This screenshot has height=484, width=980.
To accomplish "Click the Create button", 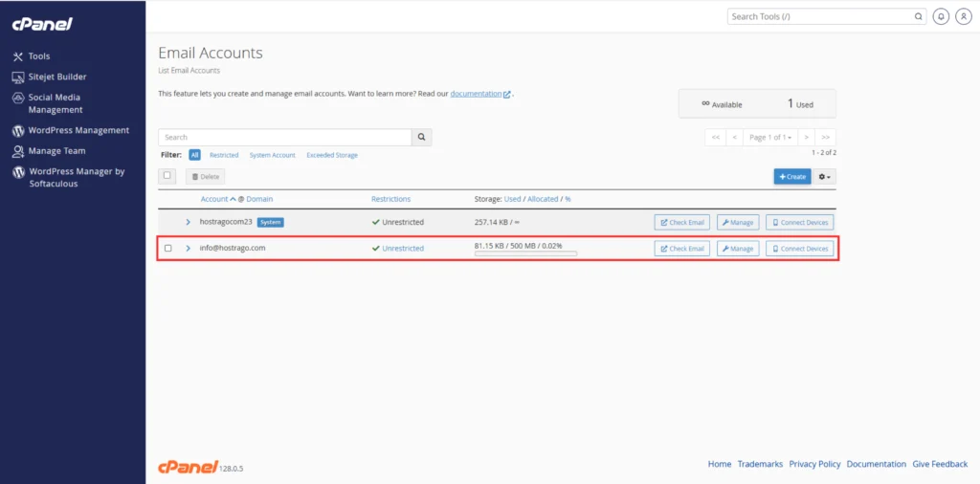I will click(x=792, y=177).
